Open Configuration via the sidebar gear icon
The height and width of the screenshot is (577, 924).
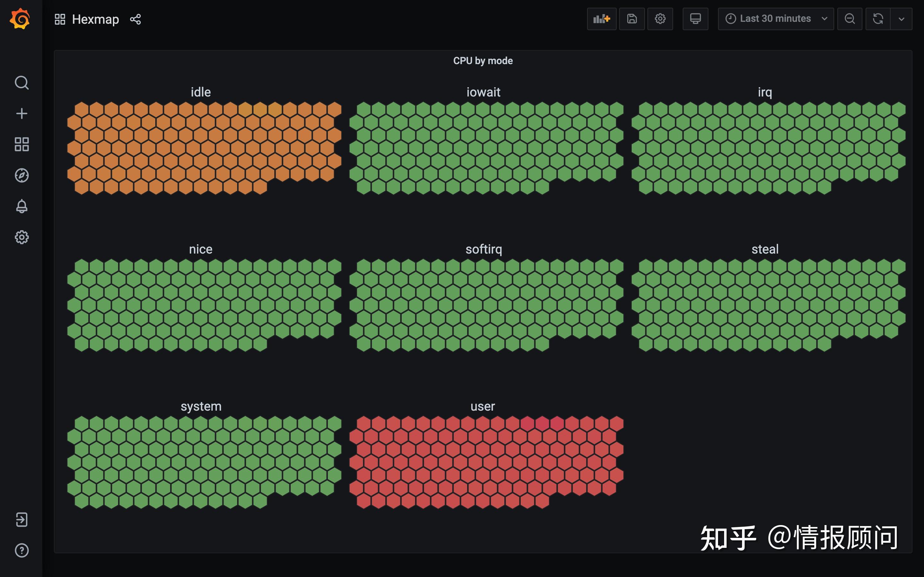(22, 237)
